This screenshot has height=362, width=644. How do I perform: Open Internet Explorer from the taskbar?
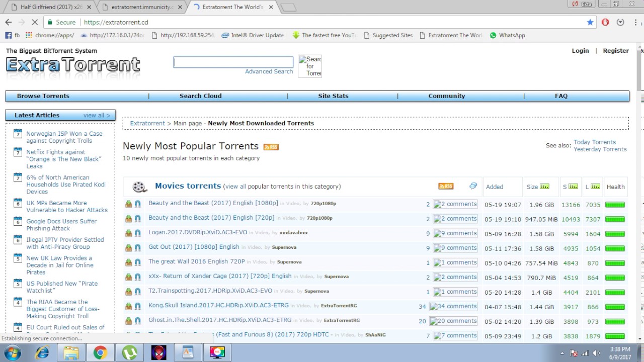[42, 352]
